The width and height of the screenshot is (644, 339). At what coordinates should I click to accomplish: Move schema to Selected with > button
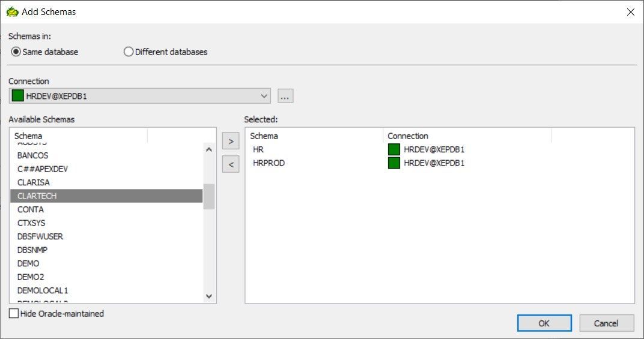(x=231, y=141)
